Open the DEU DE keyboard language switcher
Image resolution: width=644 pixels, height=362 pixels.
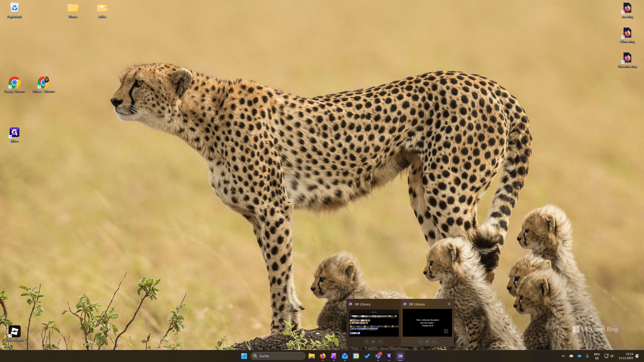click(x=597, y=356)
